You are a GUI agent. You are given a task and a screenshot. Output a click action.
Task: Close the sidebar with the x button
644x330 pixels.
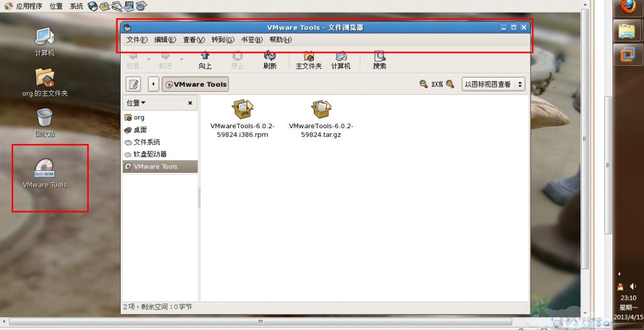point(190,103)
